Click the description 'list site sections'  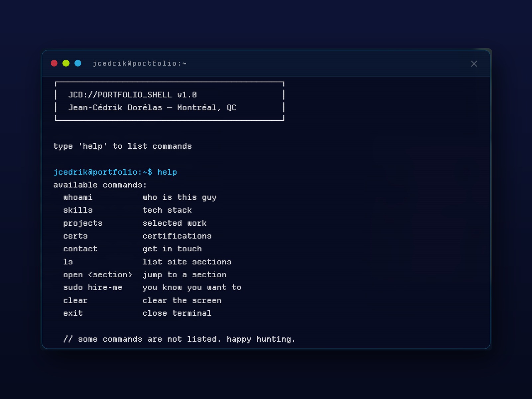point(187,262)
